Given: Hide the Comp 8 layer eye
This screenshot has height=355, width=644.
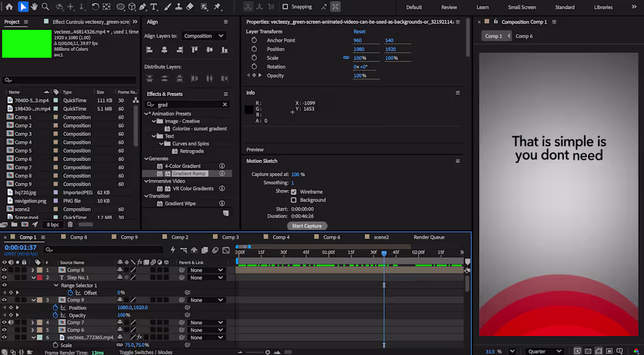Looking at the screenshot, I should coord(5,270).
